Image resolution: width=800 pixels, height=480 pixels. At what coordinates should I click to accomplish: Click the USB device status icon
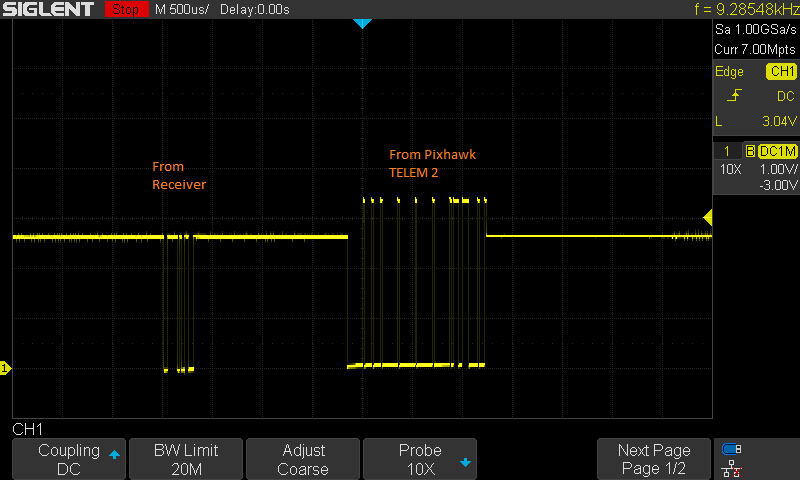[x=732, y=449]
